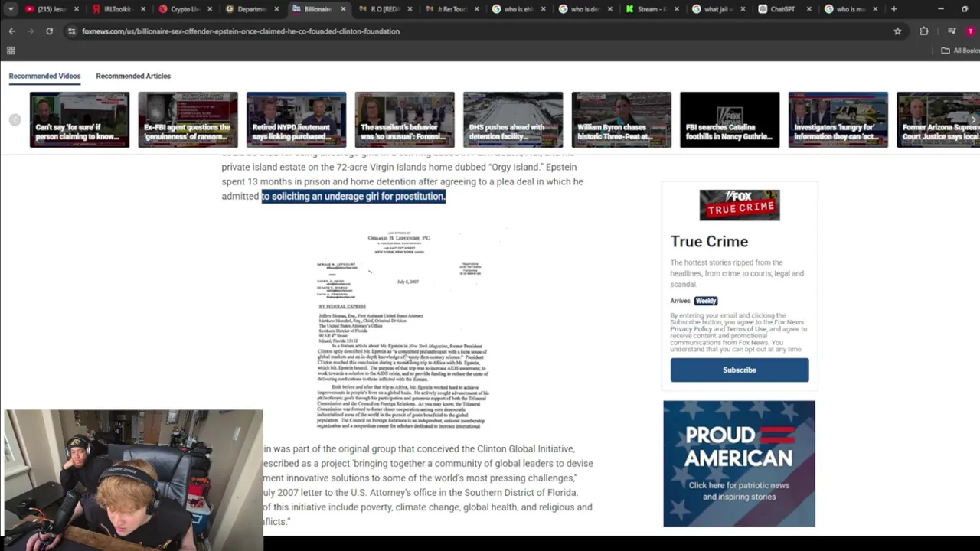Screen dimensions: 980x551
Task: Play "DHS pushes ahead with detention facility" video
Action: click(x=513, y=119)
